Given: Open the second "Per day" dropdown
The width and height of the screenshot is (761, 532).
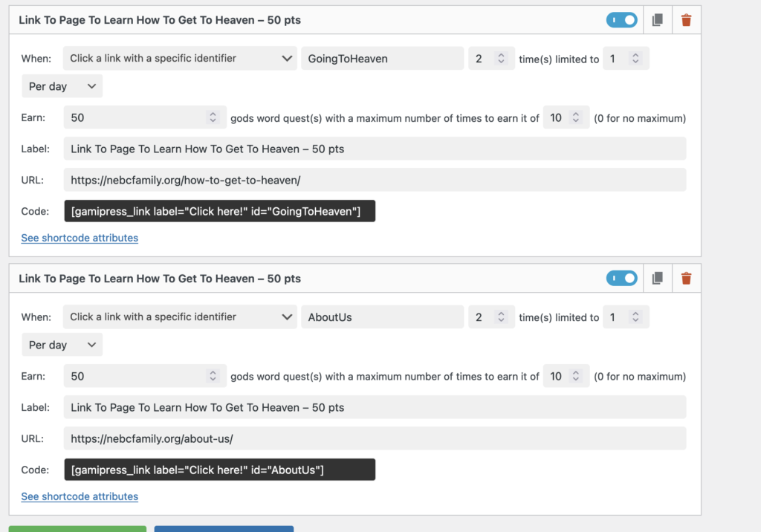Looking at the screenshot, I should click(x=61, y=344).
